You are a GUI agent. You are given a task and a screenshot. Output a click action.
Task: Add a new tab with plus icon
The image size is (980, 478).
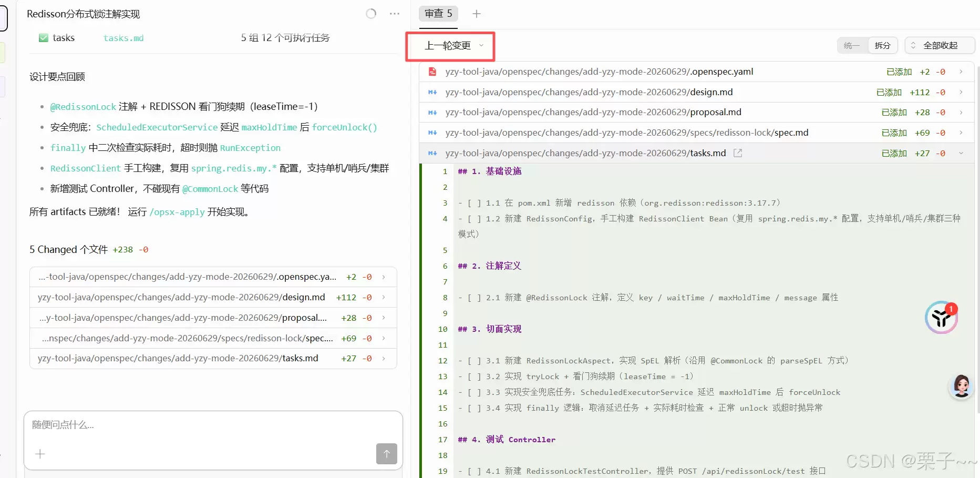click(x=477, y=14)
